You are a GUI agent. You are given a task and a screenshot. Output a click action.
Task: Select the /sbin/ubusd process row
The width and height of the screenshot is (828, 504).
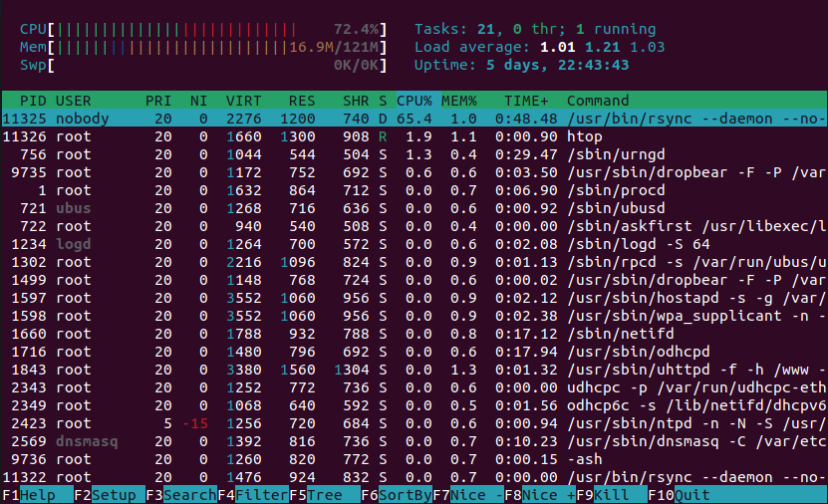(x=414, y=208)
